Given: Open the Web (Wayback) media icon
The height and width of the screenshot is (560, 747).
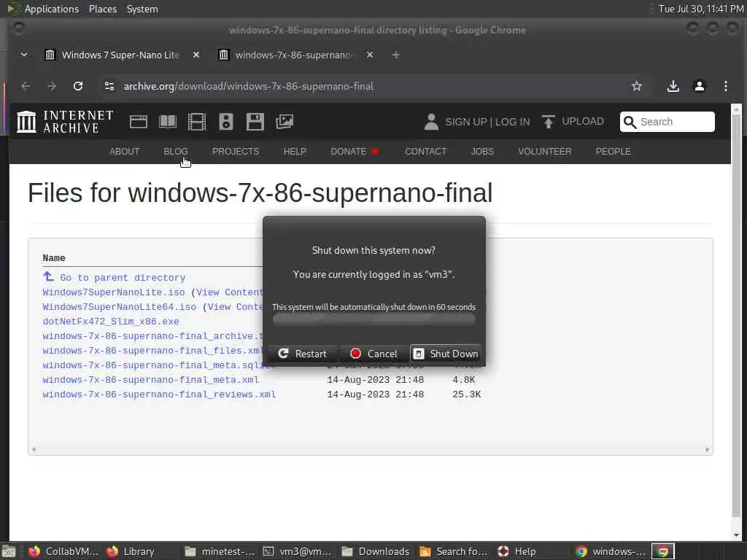Looking at the screenshot, I should [138, 122].
